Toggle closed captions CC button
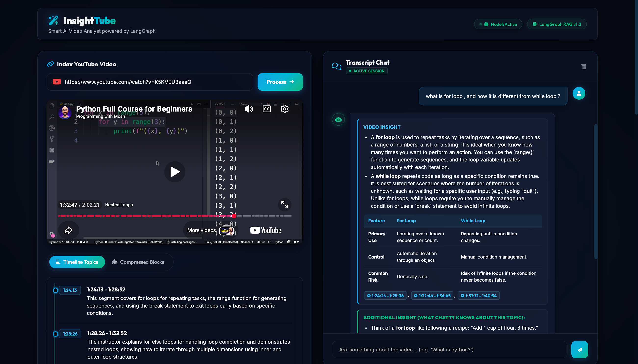Viewport: 638px width, 364px height. point(266,109)
